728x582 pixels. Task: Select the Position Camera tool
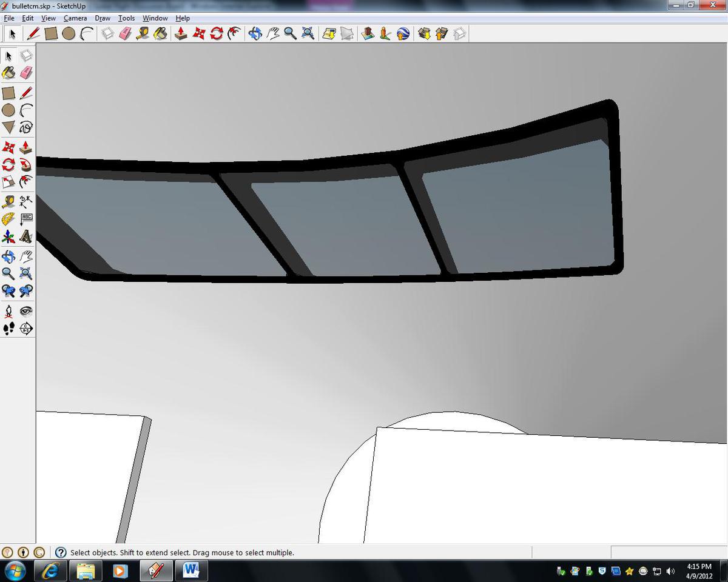(8, 311)
